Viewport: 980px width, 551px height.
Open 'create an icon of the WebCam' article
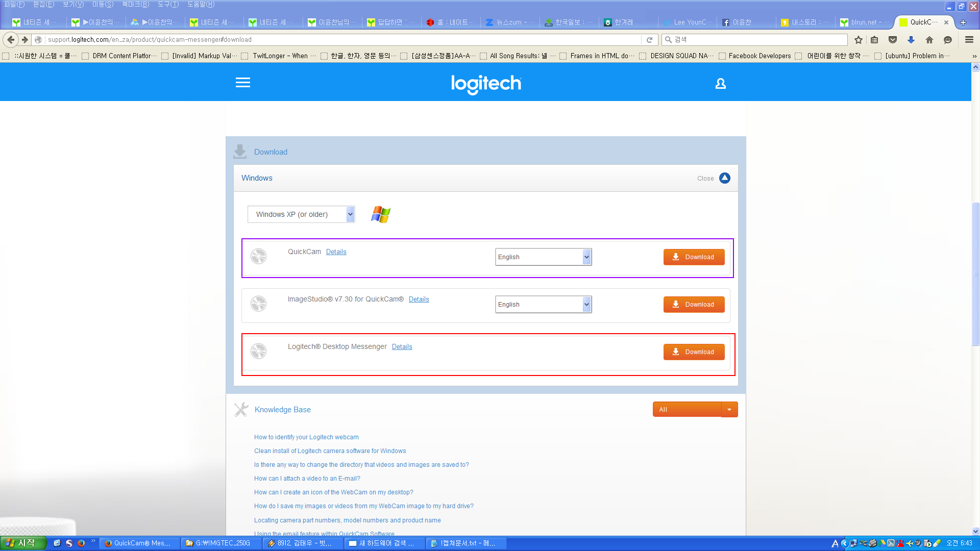333,492
